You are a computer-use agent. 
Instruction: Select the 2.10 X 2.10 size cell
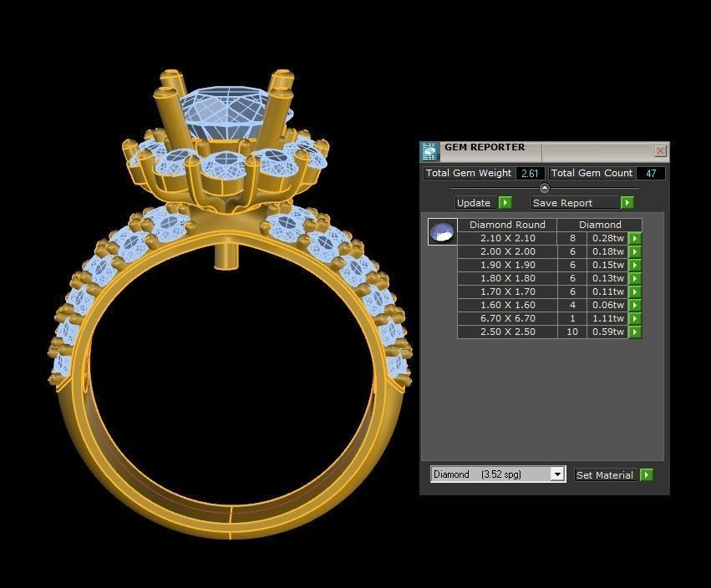pyautogui.click(x=507, y=238)
